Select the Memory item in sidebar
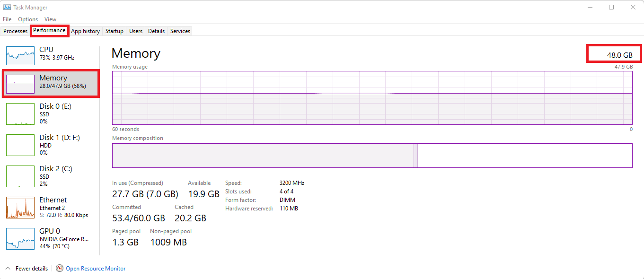 click(51, 84)
